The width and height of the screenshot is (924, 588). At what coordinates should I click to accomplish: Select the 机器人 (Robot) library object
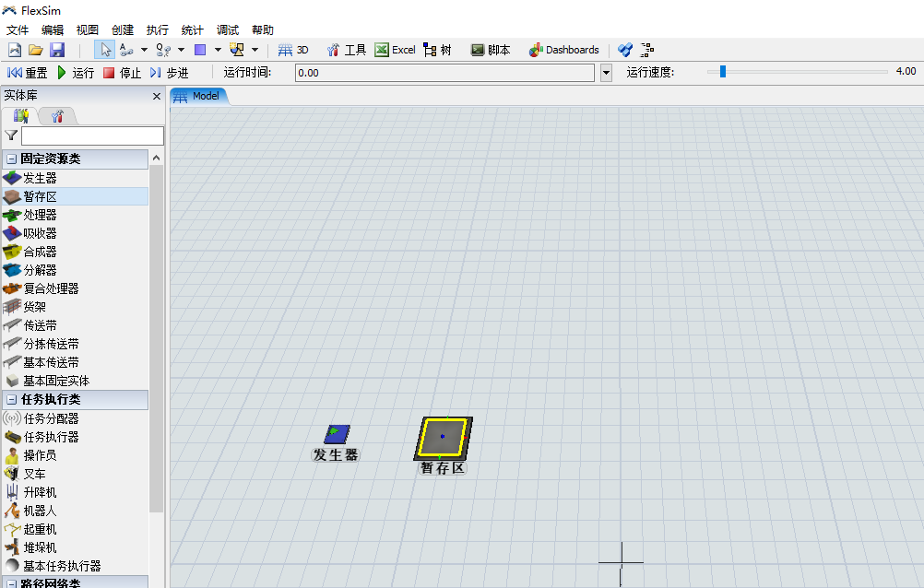click(x=40, y=511)
